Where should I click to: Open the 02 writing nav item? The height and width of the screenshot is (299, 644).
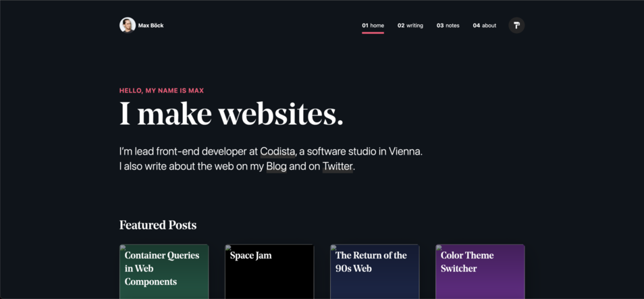pyautogui.click(x=410, y=26)
